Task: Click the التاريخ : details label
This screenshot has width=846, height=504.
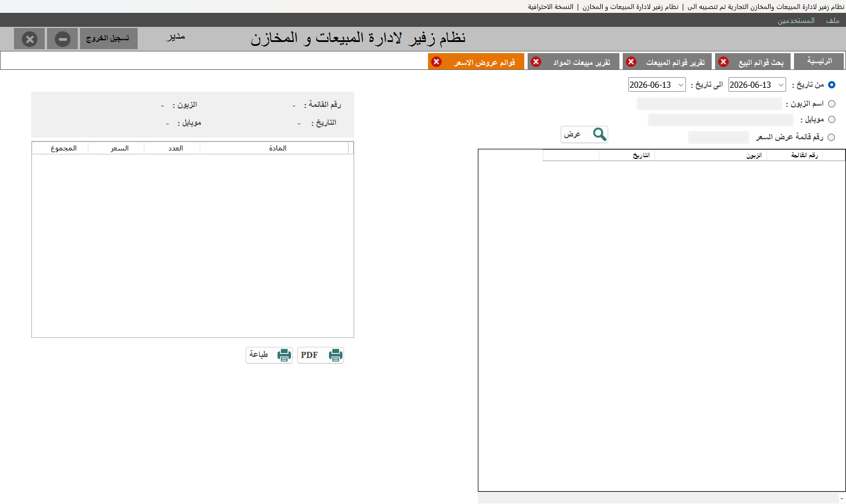Action: click(323, 123)
